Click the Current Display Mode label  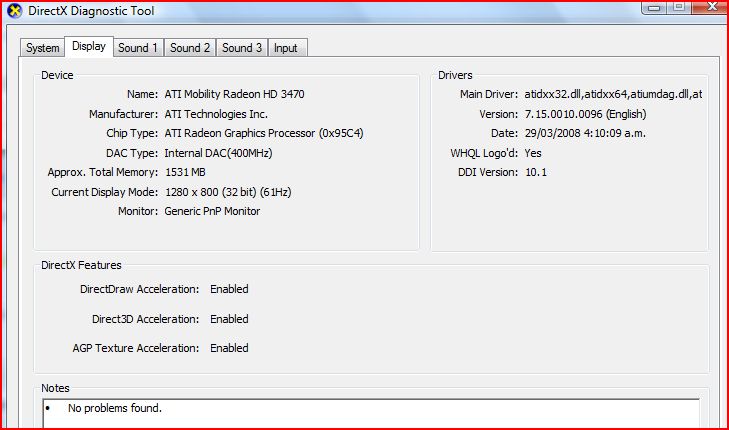tap(105, 192)
